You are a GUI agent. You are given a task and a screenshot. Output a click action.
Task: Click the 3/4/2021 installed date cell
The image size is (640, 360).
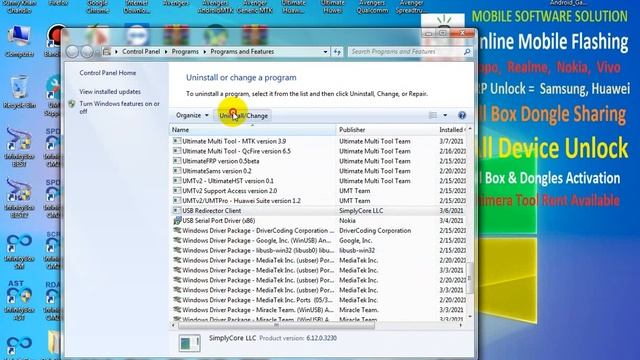(x=451, y=220)
